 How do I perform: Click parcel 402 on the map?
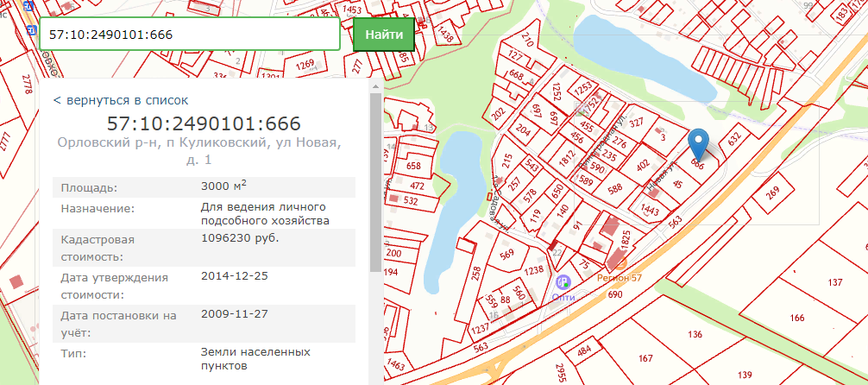tap(643, 165)
